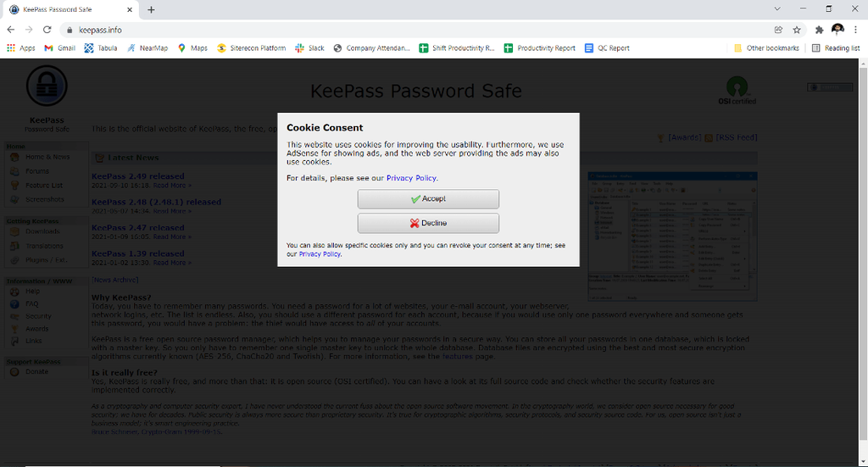Open the Maps bookmark
Viewport: 868px width, 467px height.
tap(192, 48)
